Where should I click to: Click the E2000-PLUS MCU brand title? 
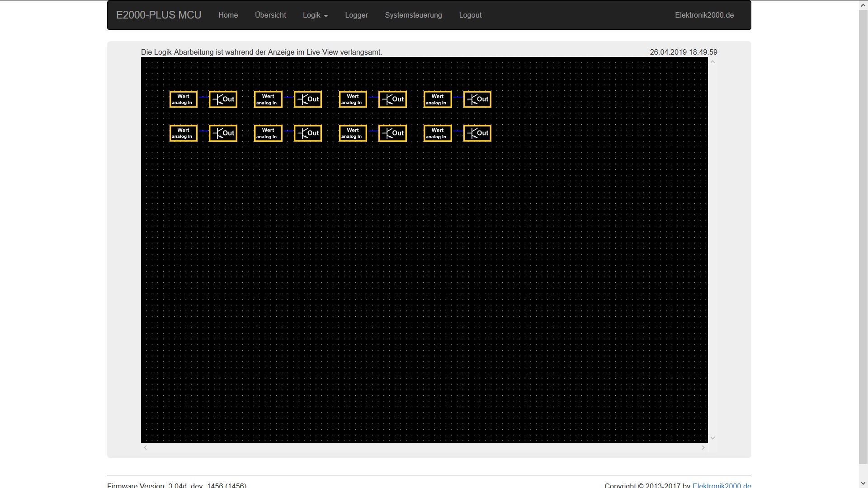pyautogui.click(x=159, y=15)
